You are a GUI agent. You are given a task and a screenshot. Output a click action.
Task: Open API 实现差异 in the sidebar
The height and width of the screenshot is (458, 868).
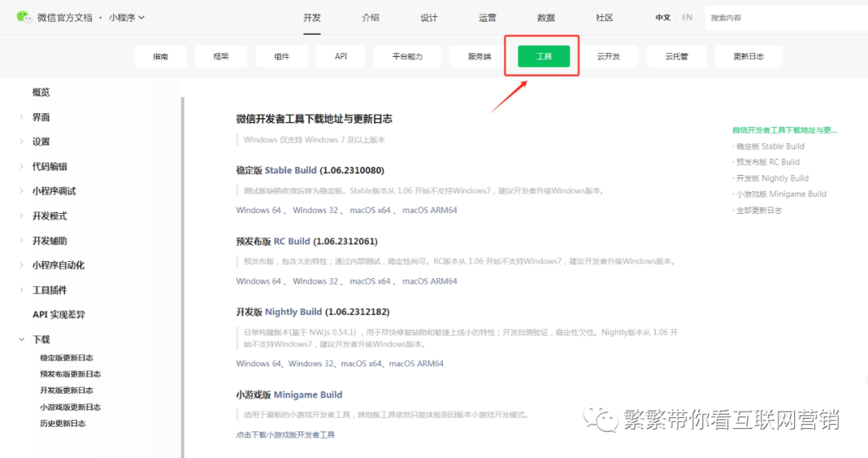click(59, 315)
